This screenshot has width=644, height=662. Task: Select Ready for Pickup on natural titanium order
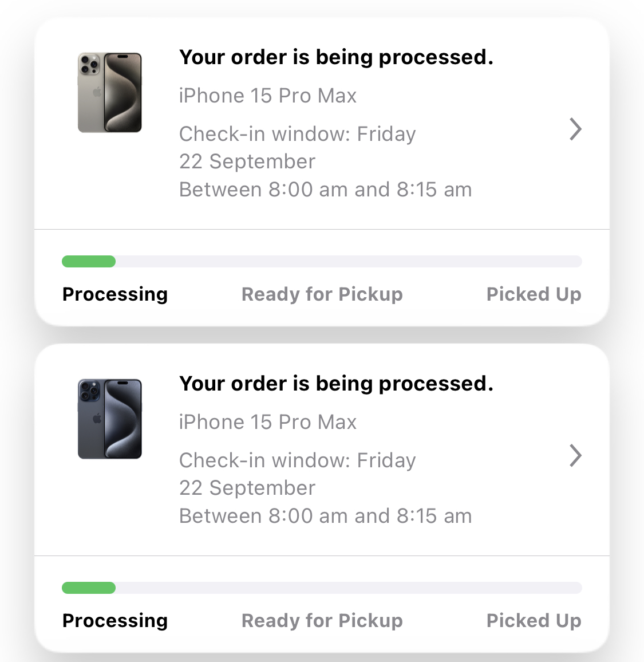click(322, 294)
